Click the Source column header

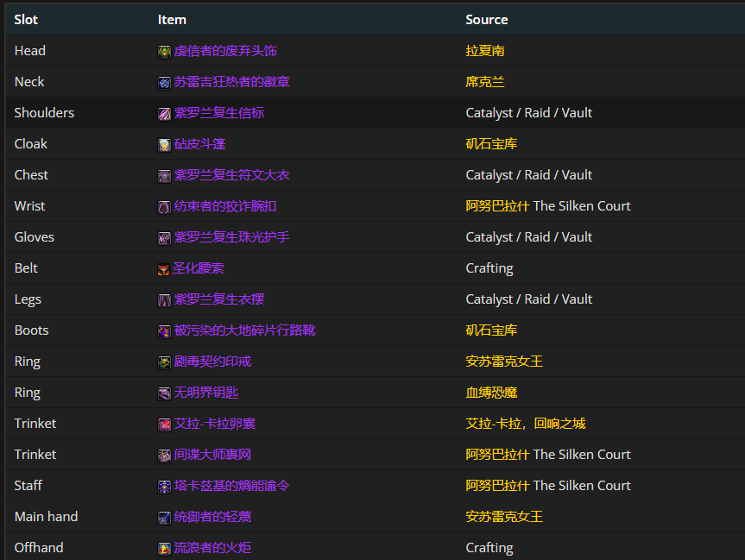click(x=486, y=19)
